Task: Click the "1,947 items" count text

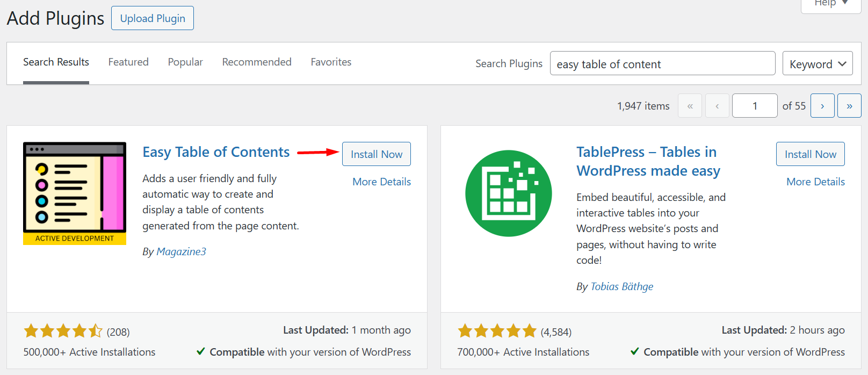Action: point(643,106)
